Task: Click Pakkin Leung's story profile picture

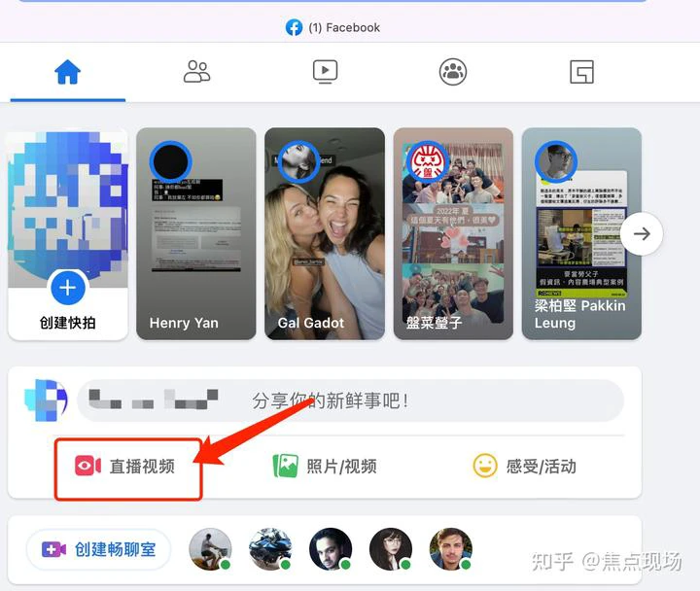Action: 556,162
